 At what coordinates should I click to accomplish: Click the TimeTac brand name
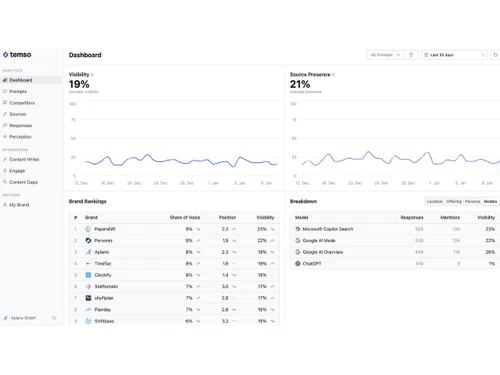point(103,263)
